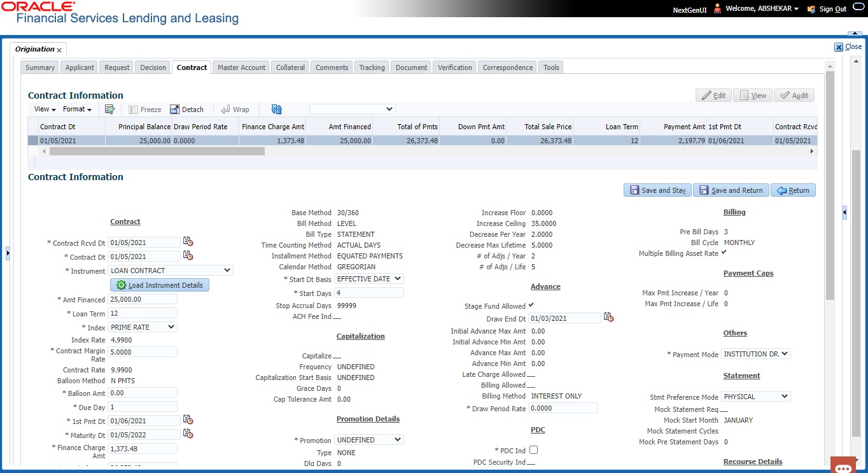Image resolution: width=868 pixels, height=473 pixels.
Task: Click the Save and Return button
Action: [x=731, y=190]
